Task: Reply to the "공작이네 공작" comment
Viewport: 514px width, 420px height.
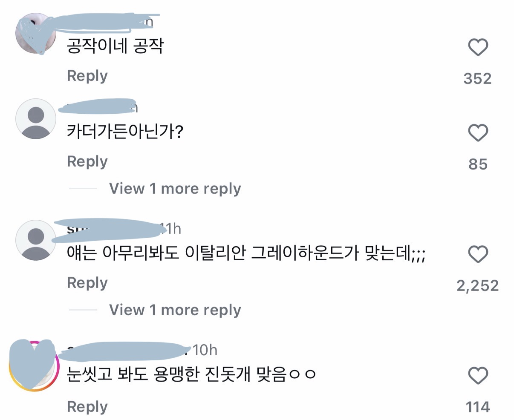Action: 87,76
